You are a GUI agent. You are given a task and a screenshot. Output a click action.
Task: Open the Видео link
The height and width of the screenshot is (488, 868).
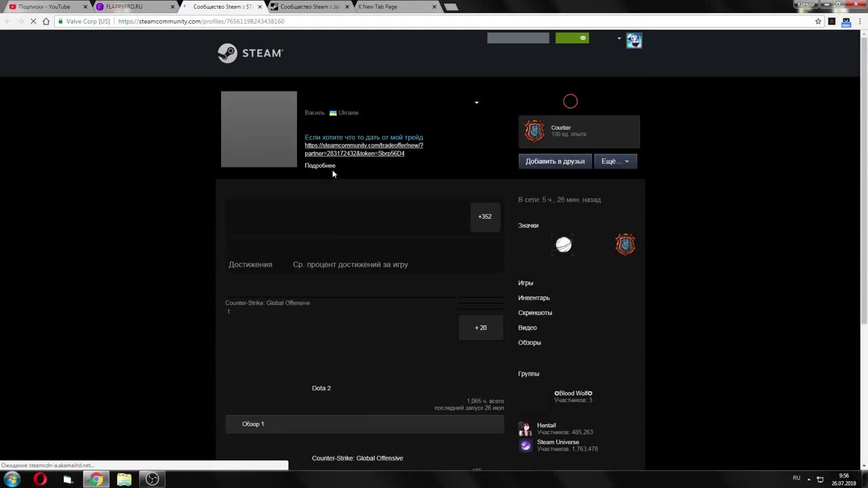click(x=528, y=328)
